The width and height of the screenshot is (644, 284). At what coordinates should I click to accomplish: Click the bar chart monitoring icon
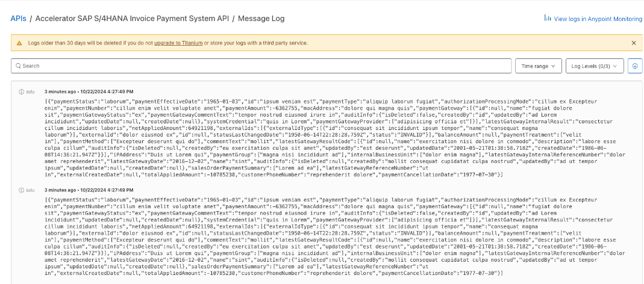(x=548, y=19)
